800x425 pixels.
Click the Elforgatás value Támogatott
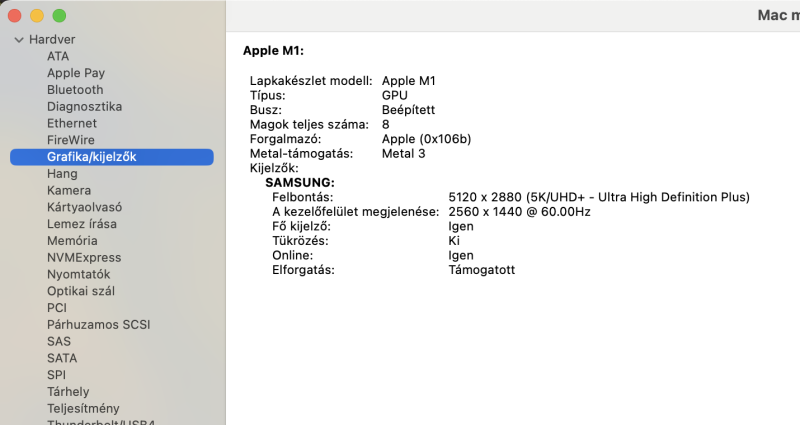482,270
